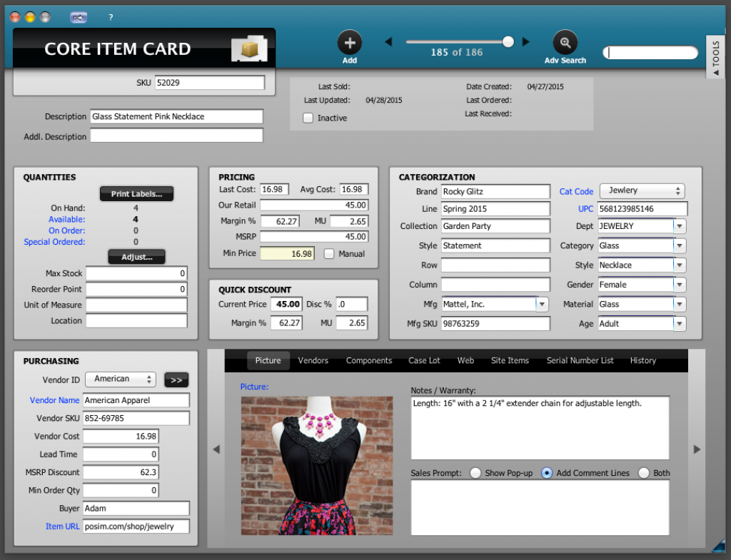Screen dimensions: 731x560
Task: Click the right arrow to view next record
Action: pyautogui.click(x=526, y=41)
